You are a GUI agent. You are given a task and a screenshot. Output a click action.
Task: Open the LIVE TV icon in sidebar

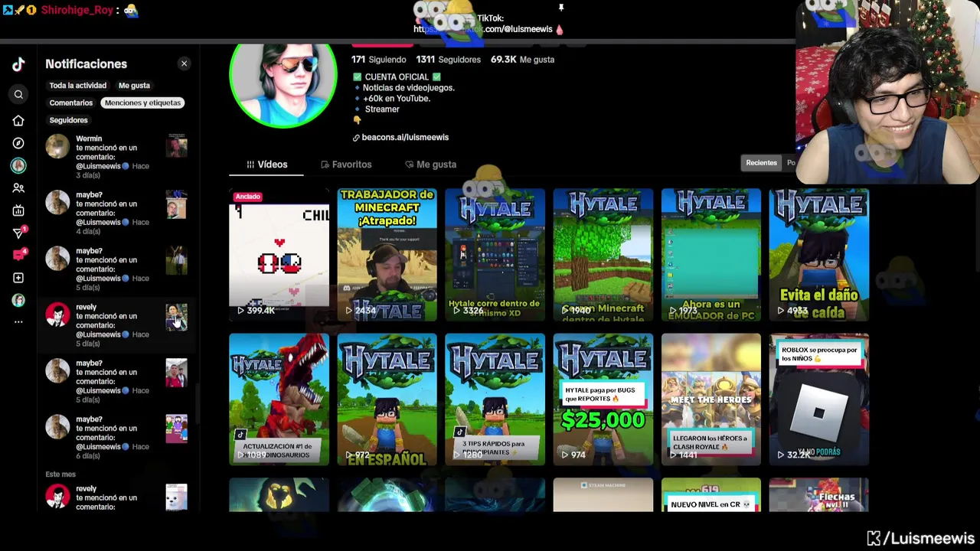click(18, 210)
